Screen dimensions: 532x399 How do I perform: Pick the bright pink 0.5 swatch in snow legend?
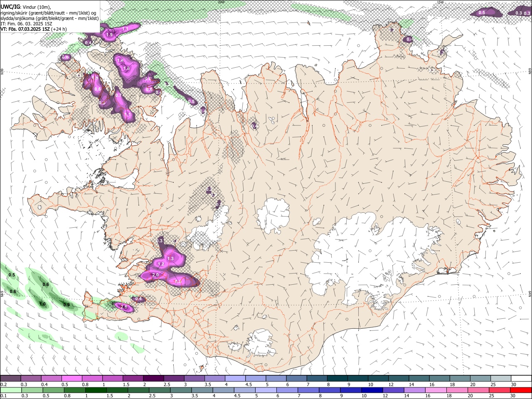pyautogui.click(x=71, y=379)
